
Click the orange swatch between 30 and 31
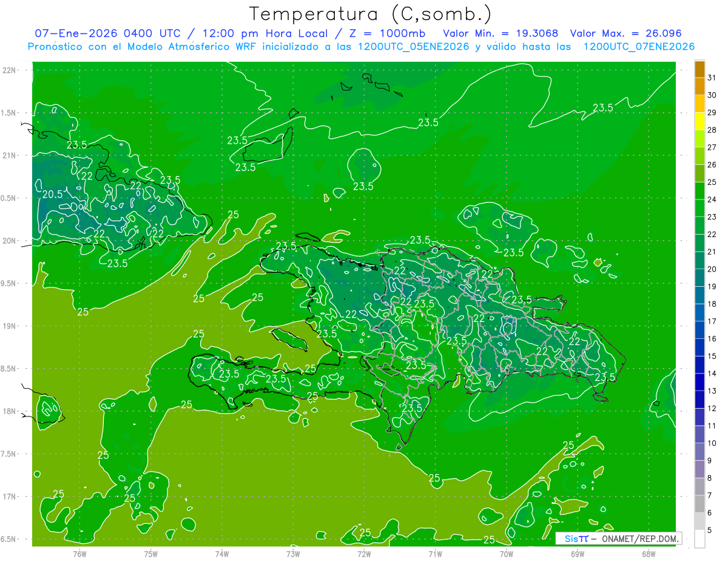tap(699, 86)
